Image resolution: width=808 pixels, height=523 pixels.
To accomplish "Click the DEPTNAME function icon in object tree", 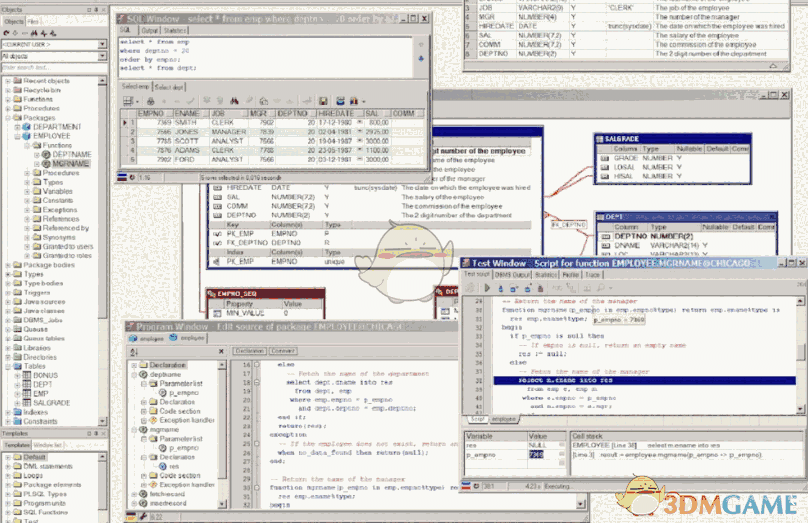I will [46, 155].
